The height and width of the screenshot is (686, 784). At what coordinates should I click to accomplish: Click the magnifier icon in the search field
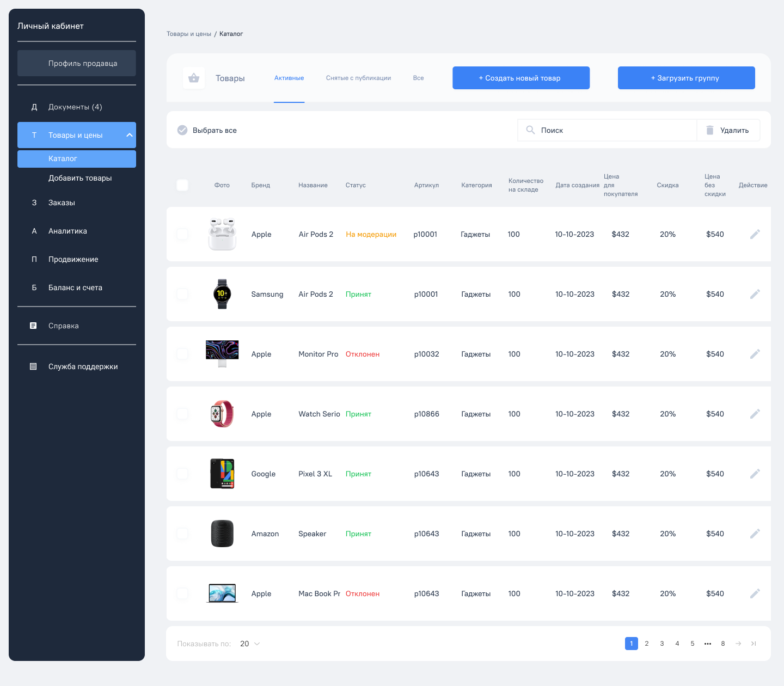point(530,130)
